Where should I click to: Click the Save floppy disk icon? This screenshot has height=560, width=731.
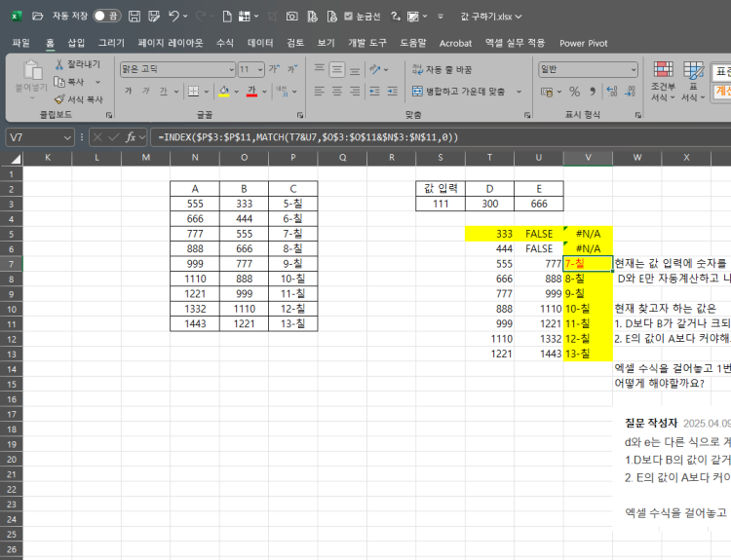pyautogui.click(x=134, y=17)
